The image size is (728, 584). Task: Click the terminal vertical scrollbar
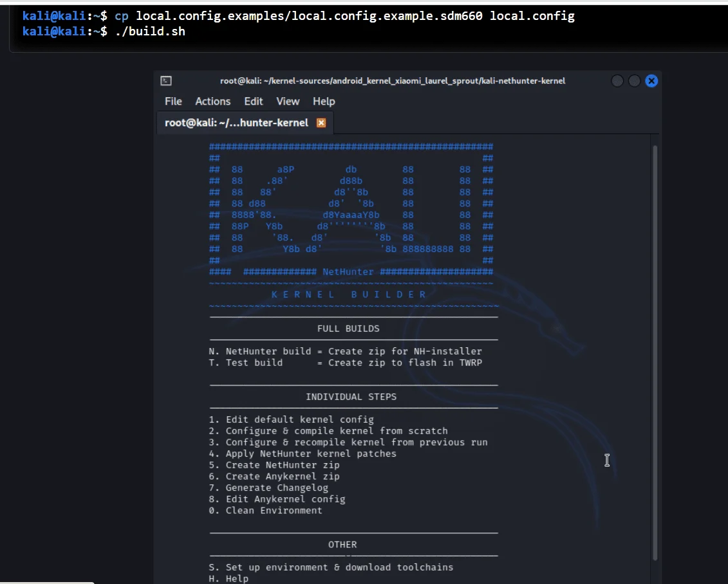coord(655,352)
